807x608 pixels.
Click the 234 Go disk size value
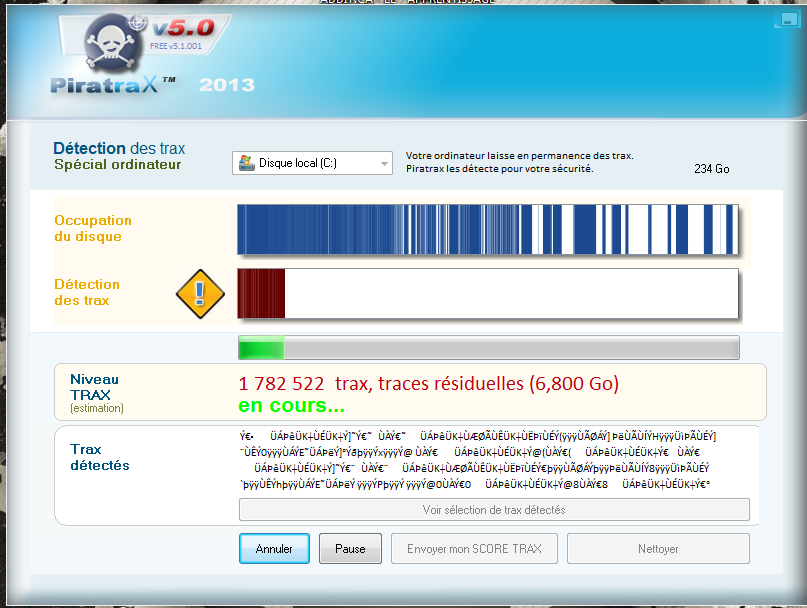click(x=712, y=169)
